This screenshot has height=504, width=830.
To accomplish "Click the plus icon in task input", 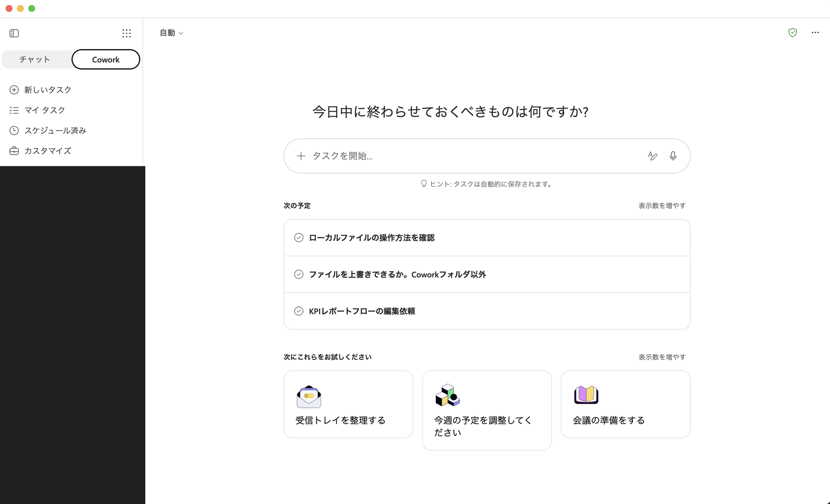I will pyautogui.click(x=301, y=156).
